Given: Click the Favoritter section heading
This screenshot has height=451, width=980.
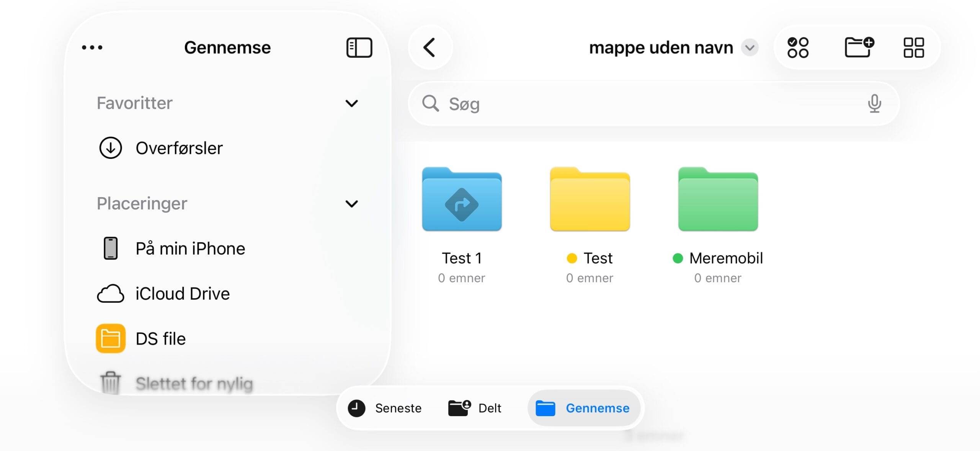Looking at the screenshot, I should 134,103.
